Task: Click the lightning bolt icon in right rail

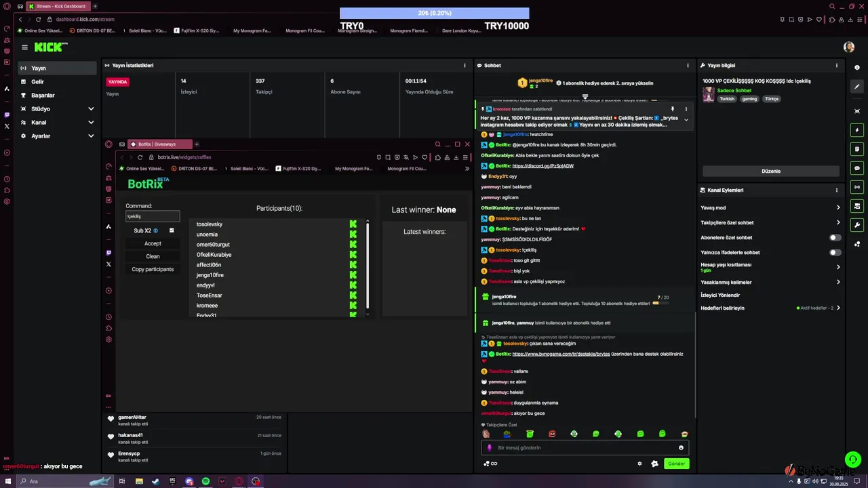Action: point(857,130)
